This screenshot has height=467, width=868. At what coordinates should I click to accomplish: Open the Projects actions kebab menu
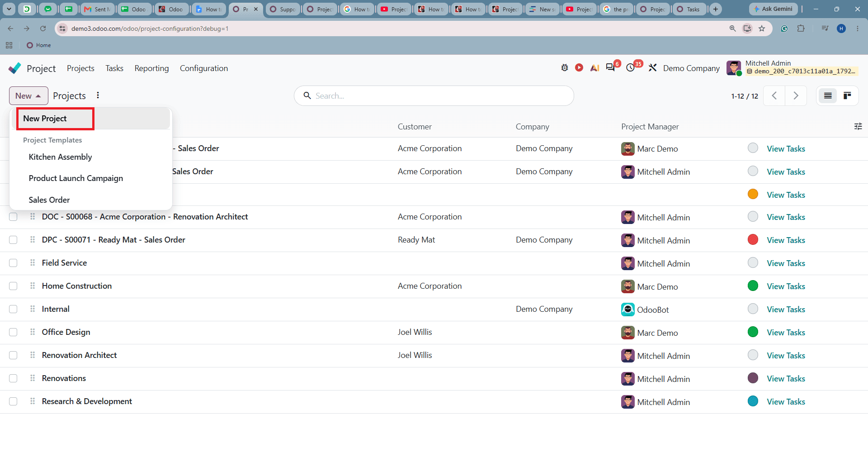[x=98, y=95]
